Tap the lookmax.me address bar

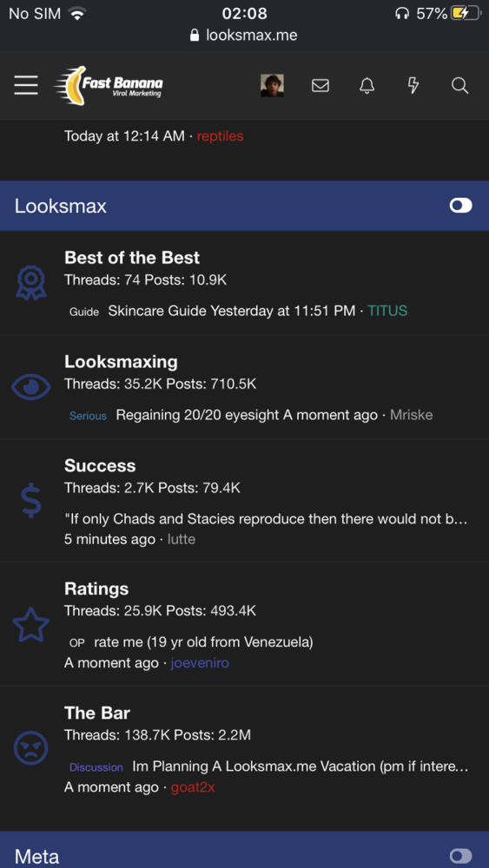[x=244, y=36]
